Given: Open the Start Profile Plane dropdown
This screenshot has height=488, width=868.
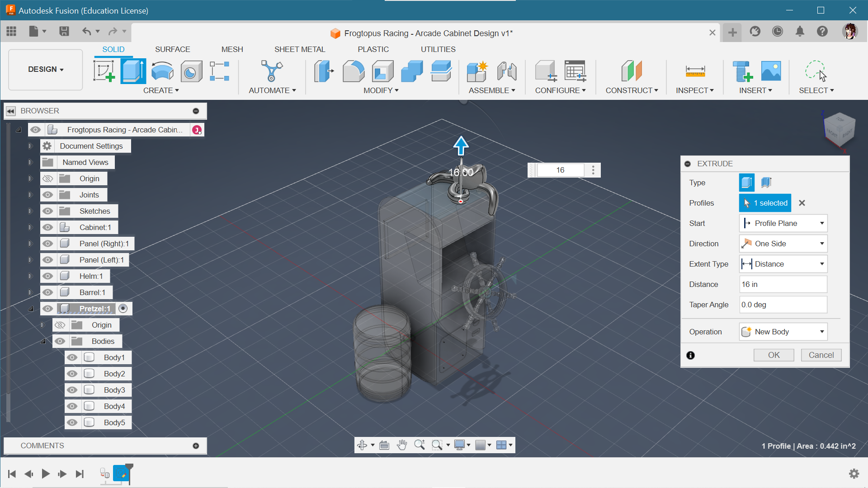Looking at the screenshot, I should [783, 223].
